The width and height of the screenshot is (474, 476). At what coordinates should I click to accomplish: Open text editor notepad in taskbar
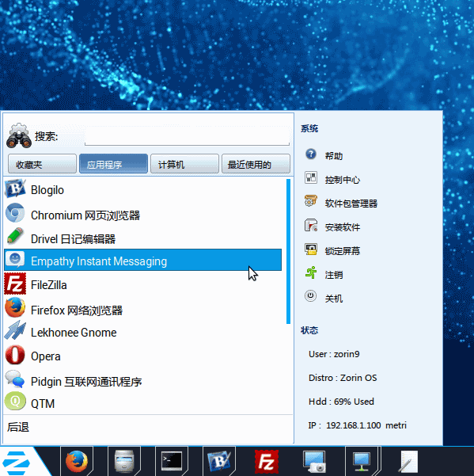408,462
